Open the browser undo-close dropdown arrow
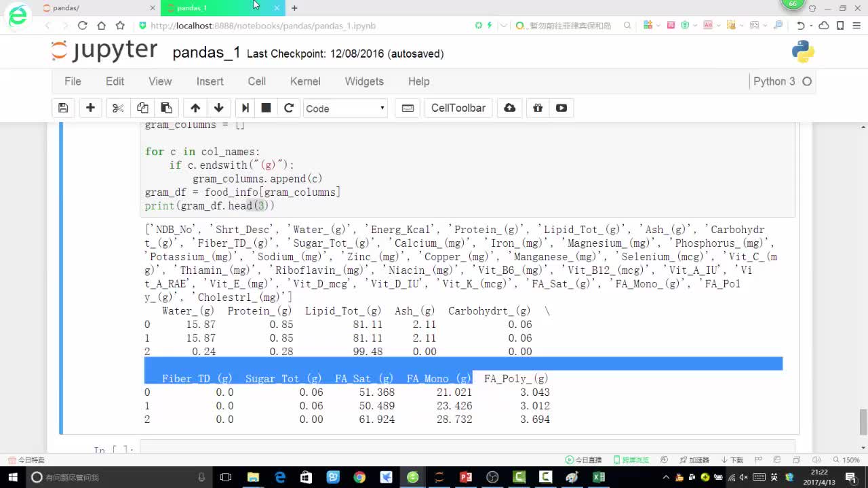The image size is (868, 488). pos(810,26)
